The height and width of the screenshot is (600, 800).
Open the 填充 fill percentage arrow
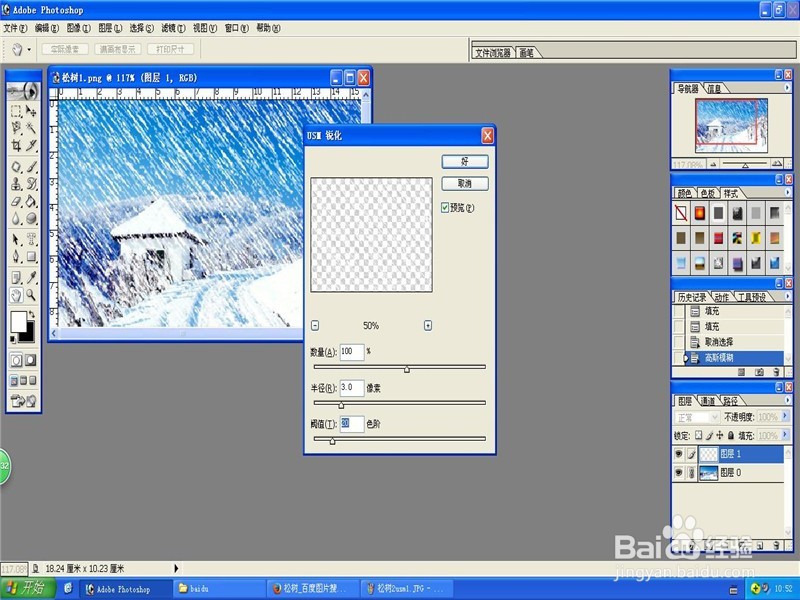pyautogui.click(x=785, y=435)
